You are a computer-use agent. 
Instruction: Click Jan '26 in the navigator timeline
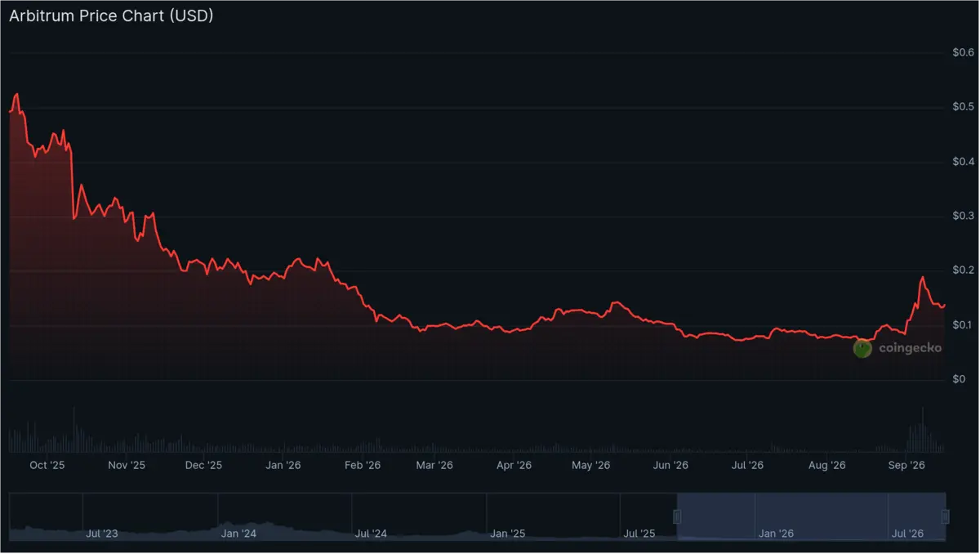pos(776,534)
